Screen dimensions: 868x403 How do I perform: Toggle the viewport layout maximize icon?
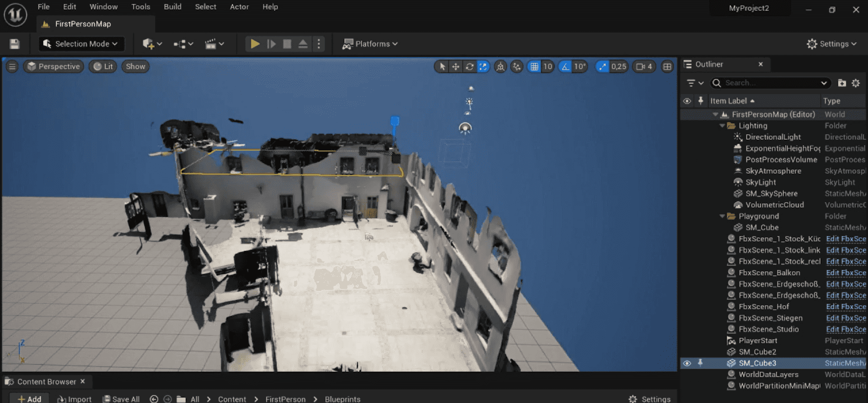tap(667, 66)
